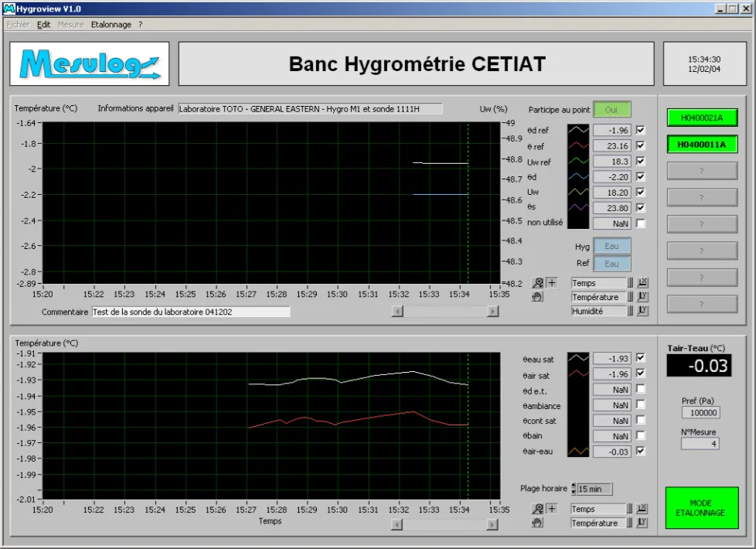
Task: Click the Tair-Teau value -0.03
Action: tap(699, 366)
